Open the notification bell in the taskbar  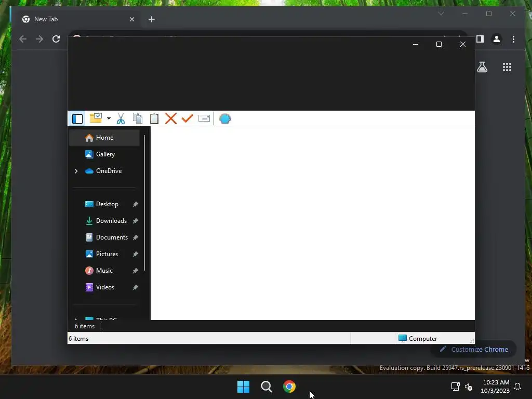pyautogui.click(x=517, y=387)
